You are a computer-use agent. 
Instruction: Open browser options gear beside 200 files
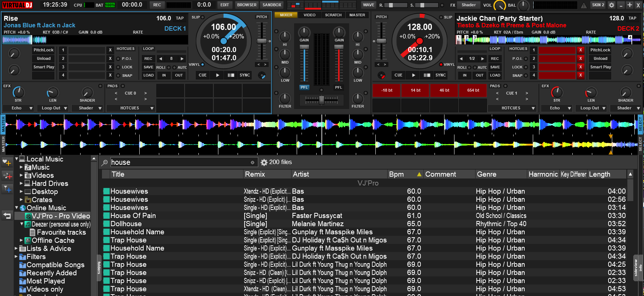264,162
